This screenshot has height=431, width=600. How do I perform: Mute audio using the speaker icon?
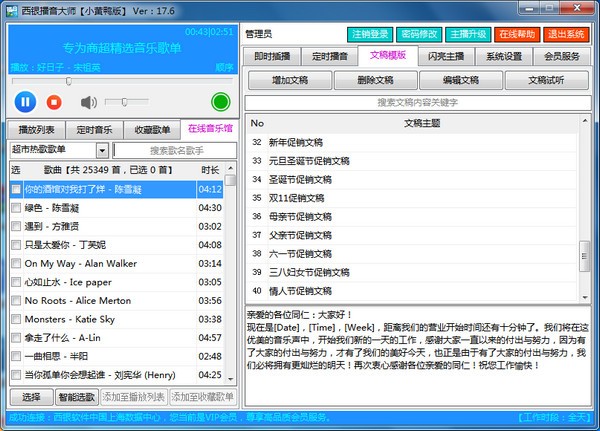[88, 102]
